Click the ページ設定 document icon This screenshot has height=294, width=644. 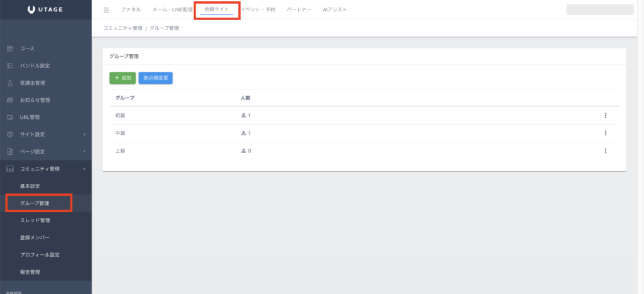pyautogui.click(x=10, y=152)
